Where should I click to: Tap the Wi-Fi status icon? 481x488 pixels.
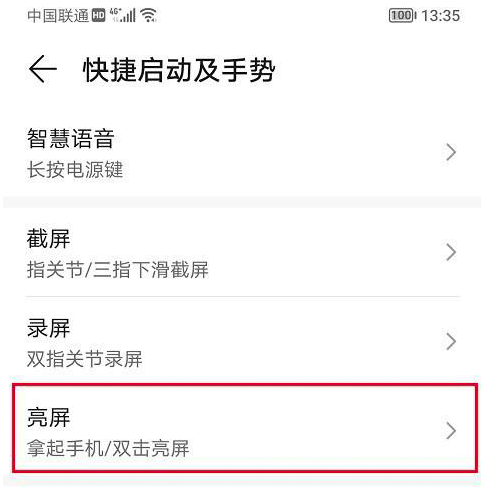coord(149,15)
